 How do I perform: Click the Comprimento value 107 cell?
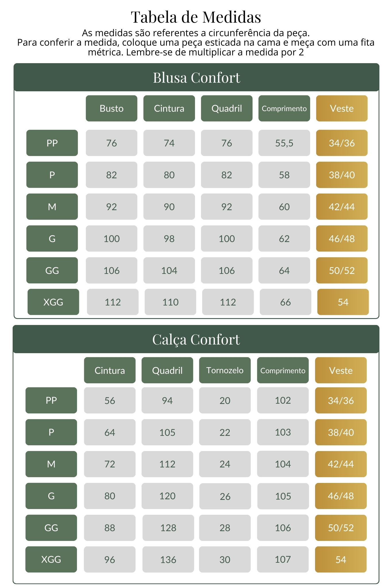(x=283, y=559)
